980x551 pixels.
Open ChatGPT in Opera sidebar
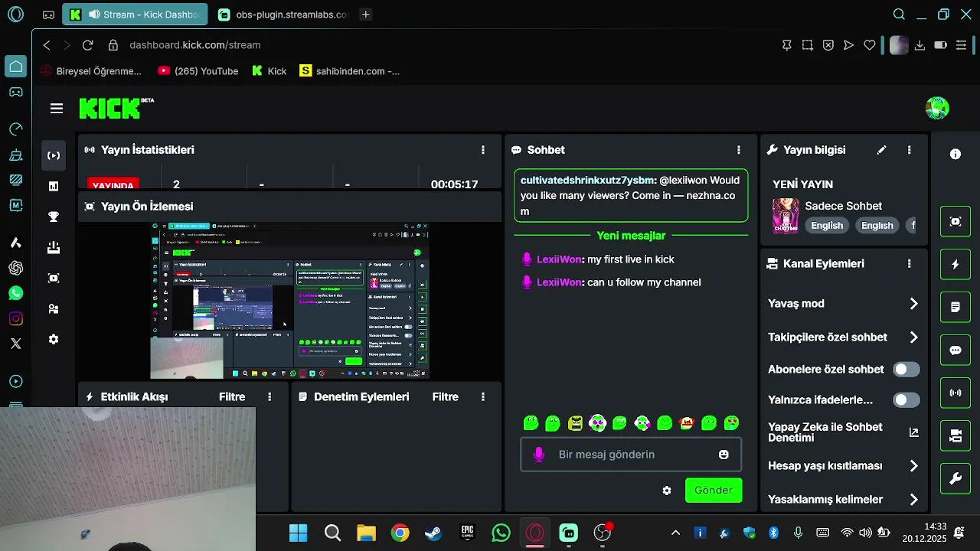point(15,268)
